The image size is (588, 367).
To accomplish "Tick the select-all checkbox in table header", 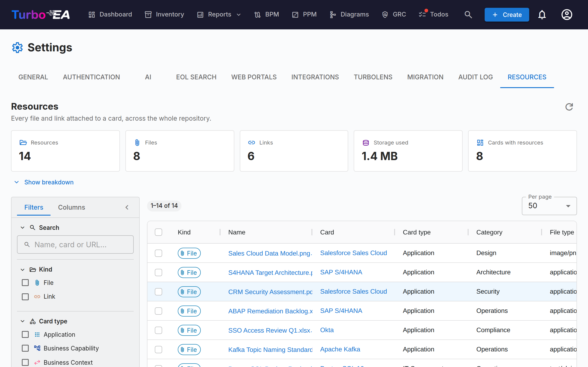I will pos(158,232).
